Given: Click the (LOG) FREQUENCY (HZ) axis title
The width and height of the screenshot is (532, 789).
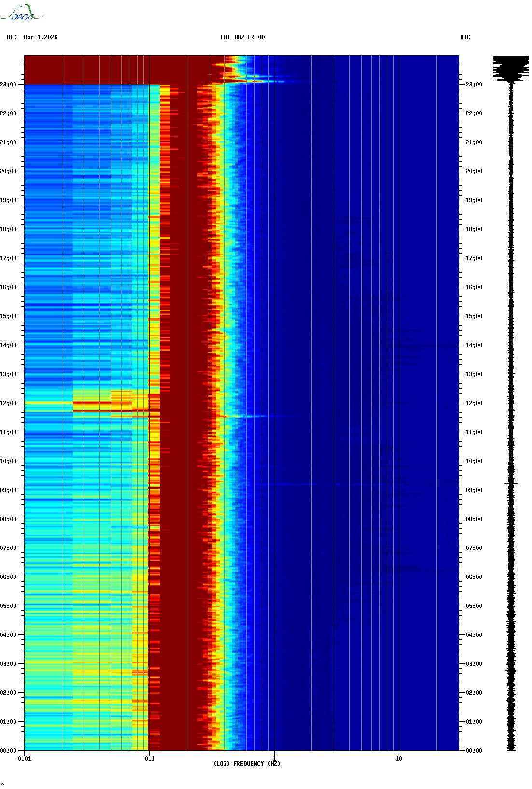Looking at the screenshot, I should (x=247, y=764).
